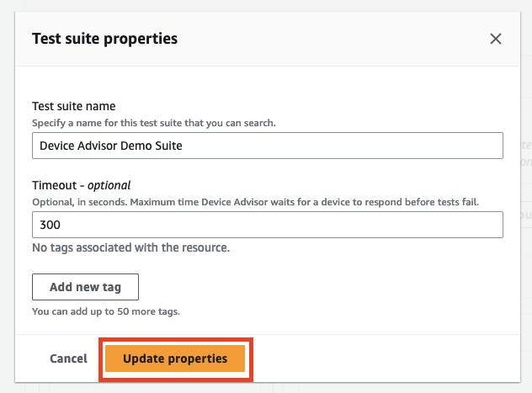Close the Test suite properties dialog
Viewport: 532px width, 393px height.
coord(496,39)
